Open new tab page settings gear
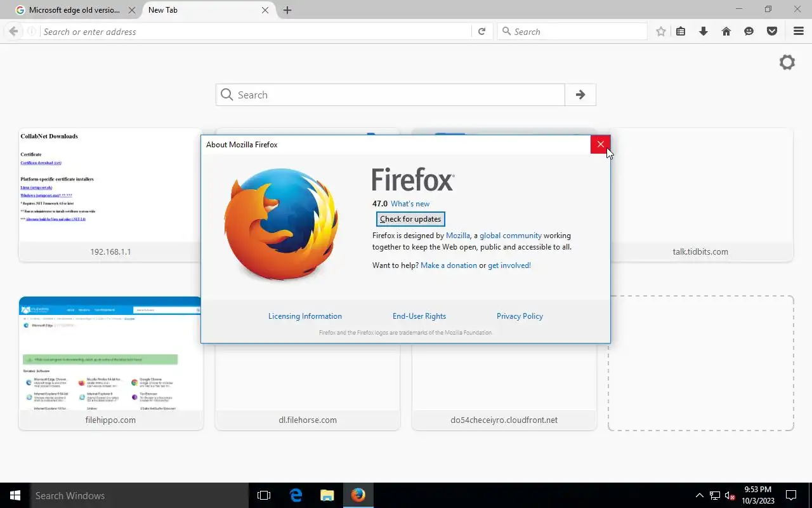 787,62
